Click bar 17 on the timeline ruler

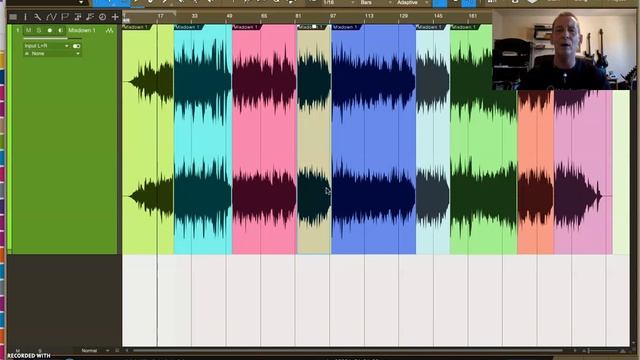coord(160,16)
